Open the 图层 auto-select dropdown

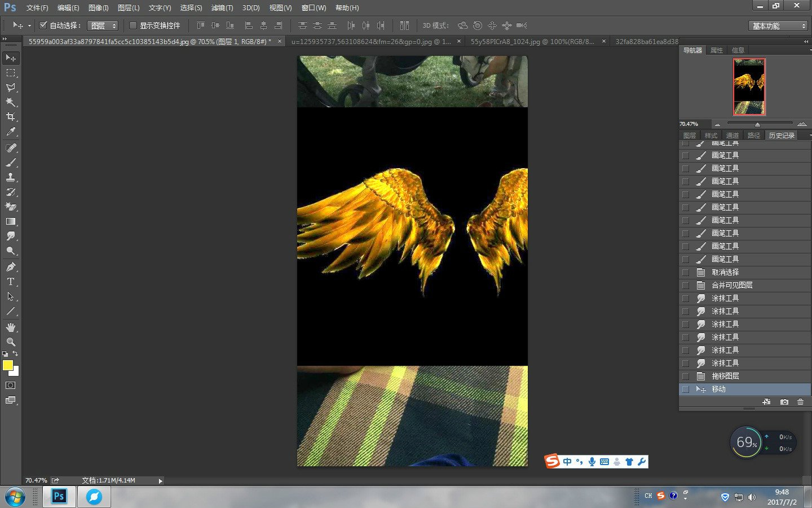[103, 26]
